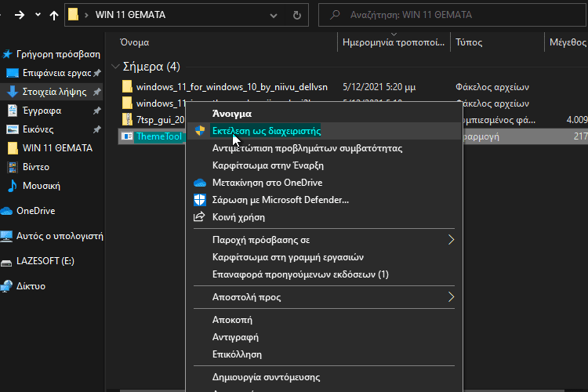
Task: Open Επιφάνεια εργασίας in sidebar
Action: tap(56, 73)
